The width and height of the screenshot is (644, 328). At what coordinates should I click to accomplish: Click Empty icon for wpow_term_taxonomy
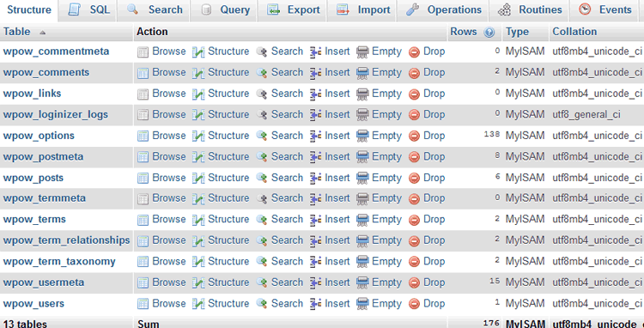(362, 262)
